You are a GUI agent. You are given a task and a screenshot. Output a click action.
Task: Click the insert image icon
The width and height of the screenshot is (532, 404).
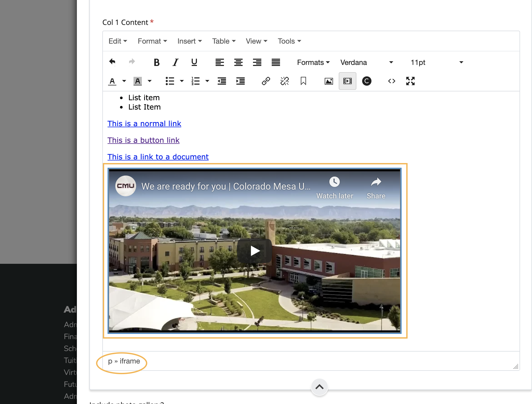329,81
